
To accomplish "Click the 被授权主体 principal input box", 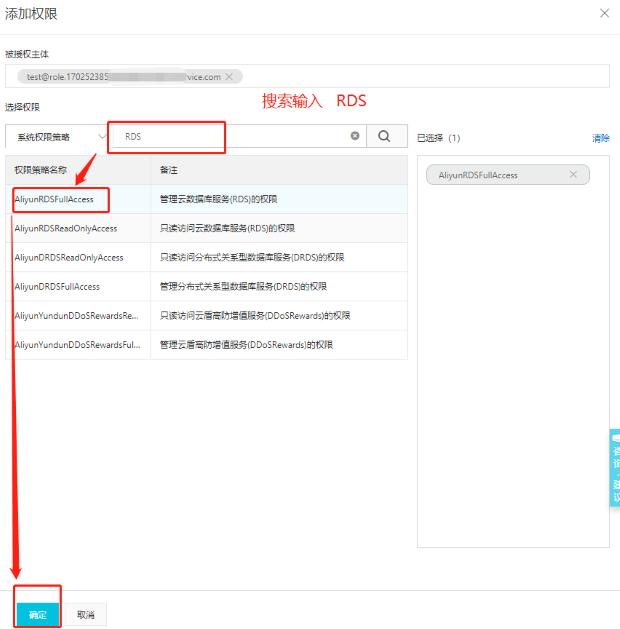I will pyautogui.click(x=420, y=76).
